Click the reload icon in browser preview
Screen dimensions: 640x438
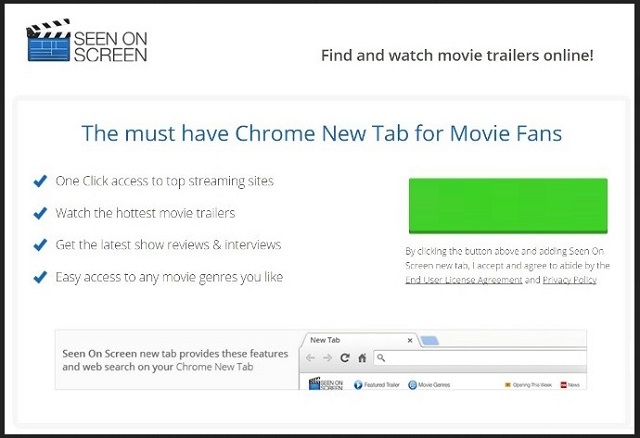(x=345, y=358)
